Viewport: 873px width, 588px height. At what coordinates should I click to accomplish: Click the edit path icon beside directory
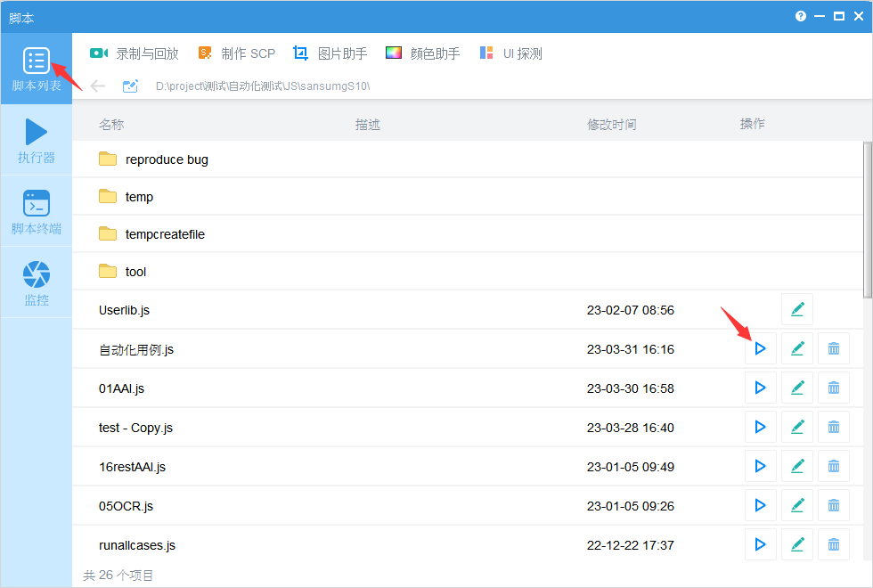(x=130, y=86)
